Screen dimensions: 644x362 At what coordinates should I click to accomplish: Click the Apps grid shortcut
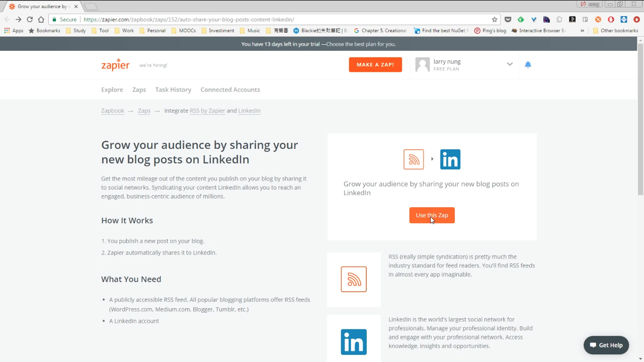14,31
